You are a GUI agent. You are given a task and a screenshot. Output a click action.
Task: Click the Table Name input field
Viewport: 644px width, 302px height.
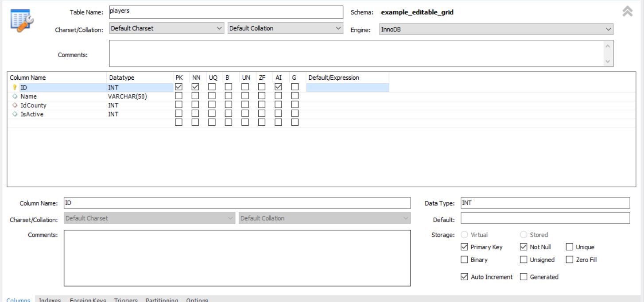tap(226, 12)
